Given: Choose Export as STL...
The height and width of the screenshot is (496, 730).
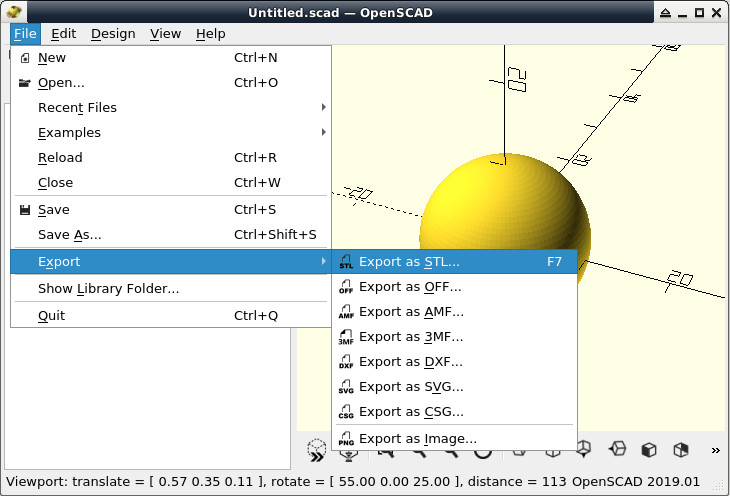Looking at the screenshot, I should coord(454,262).
